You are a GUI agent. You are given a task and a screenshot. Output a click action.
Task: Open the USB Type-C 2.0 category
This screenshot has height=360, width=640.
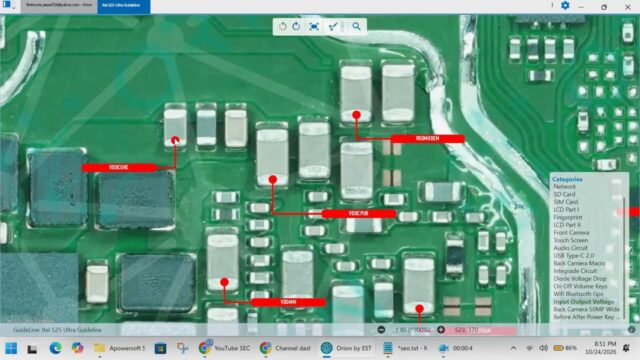(x=573, y=256)
